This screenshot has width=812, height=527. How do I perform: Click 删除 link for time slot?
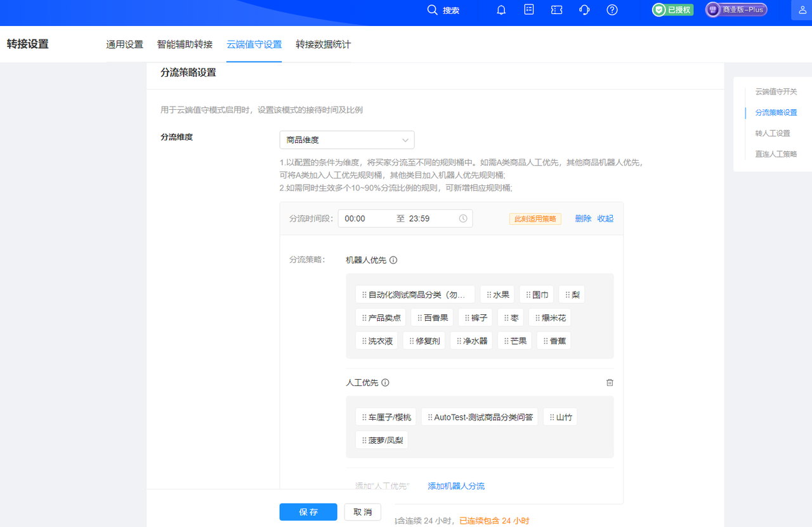tap(583, 218)
